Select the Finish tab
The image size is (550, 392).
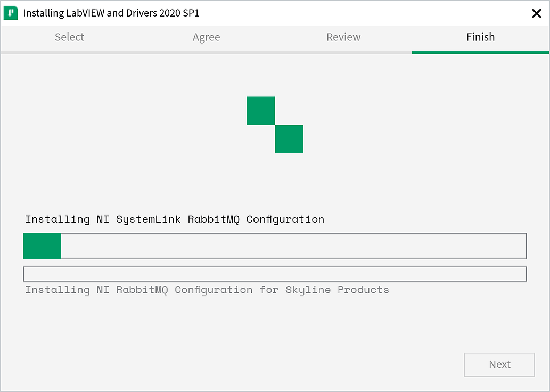pos(480,37)
